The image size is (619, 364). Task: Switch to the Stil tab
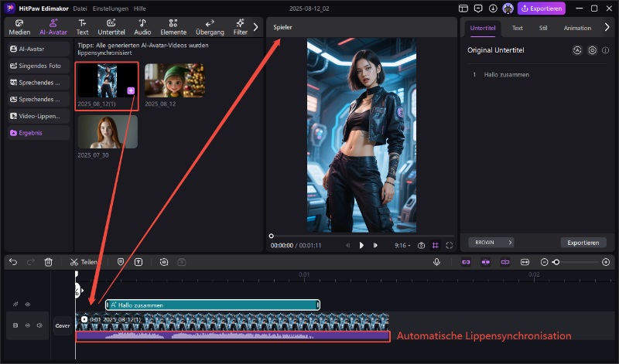(543, 28)
